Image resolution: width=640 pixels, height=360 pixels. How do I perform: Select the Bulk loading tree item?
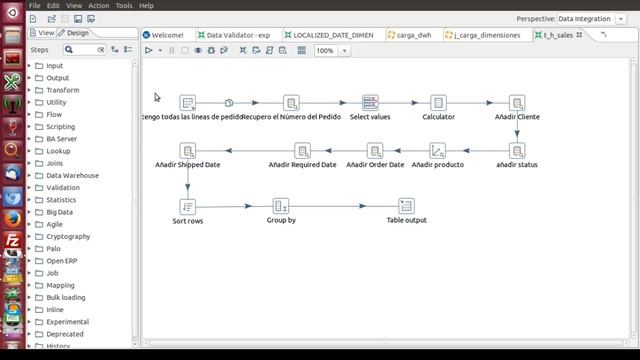[x=65, y=298]
